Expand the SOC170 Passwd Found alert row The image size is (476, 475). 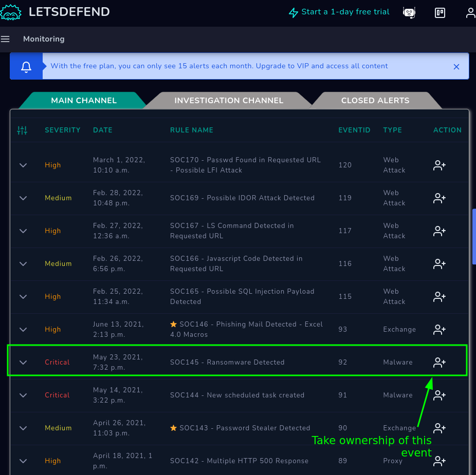23,165
